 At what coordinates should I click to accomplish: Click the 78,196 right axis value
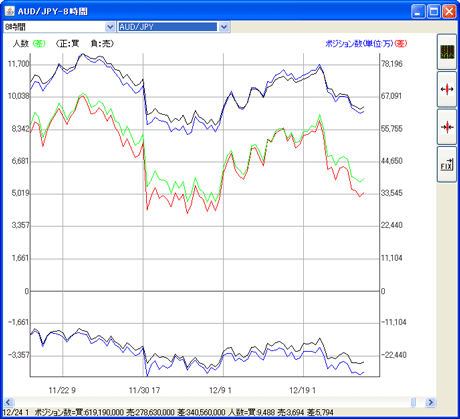392,64
